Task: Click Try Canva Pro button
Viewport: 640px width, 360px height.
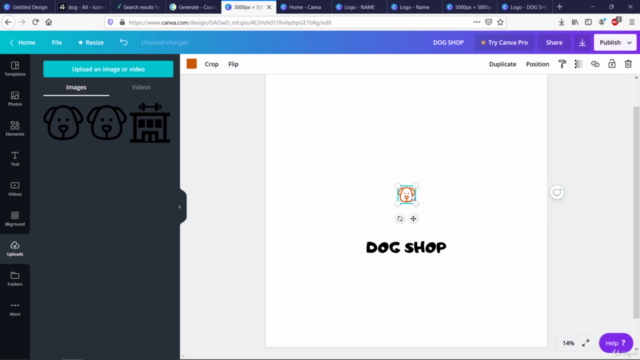Action: pos(504,42)
